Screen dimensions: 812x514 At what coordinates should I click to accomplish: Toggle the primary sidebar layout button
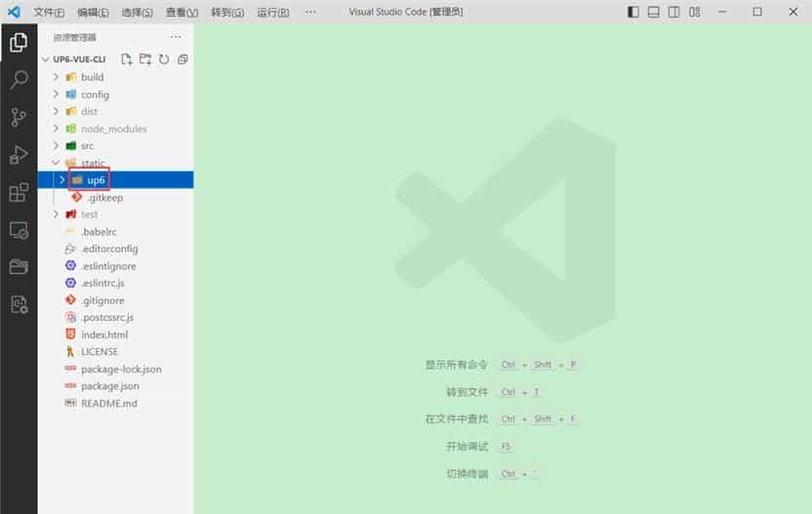632,12
